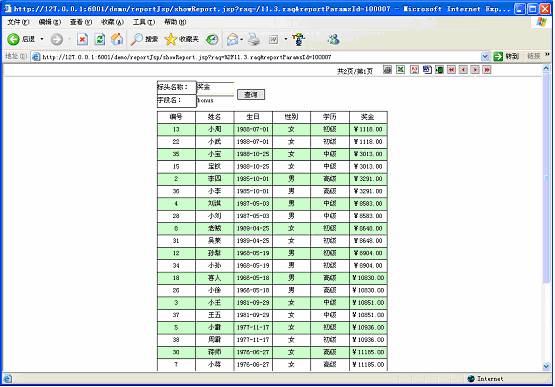Open the 帮助 (Help) menu

coord(175,22)
